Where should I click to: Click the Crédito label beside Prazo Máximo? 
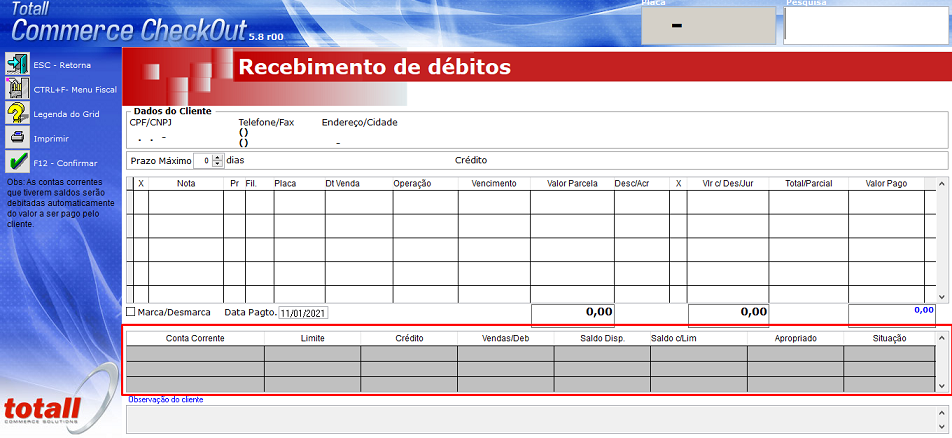(x=471, y=161)
